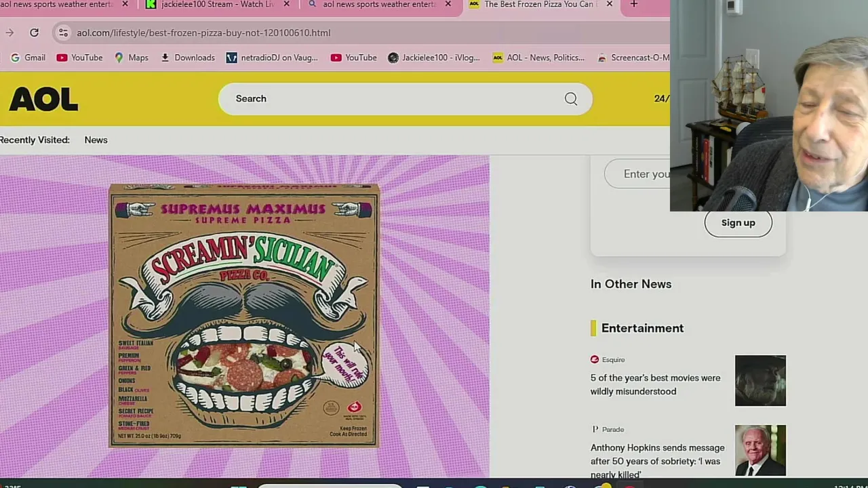
Task: Click the browser reload button
Action: click(34, 33)
